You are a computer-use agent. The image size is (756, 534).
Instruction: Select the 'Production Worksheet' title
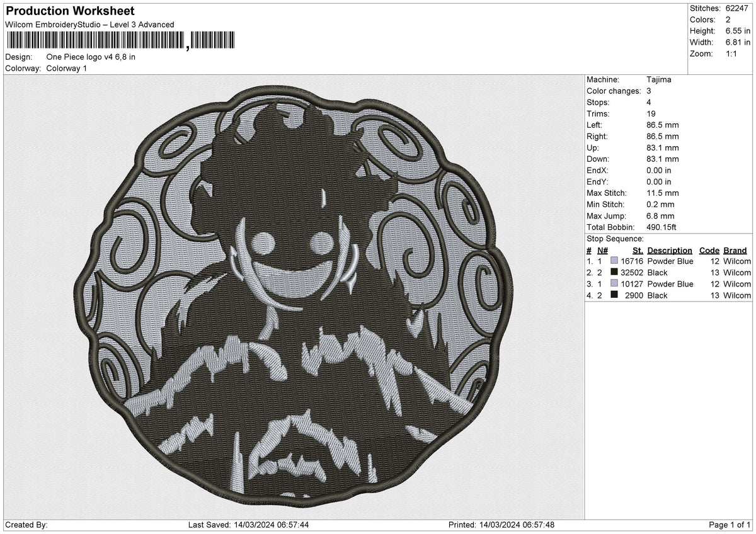pyautogui.click(x=70, y=11)
